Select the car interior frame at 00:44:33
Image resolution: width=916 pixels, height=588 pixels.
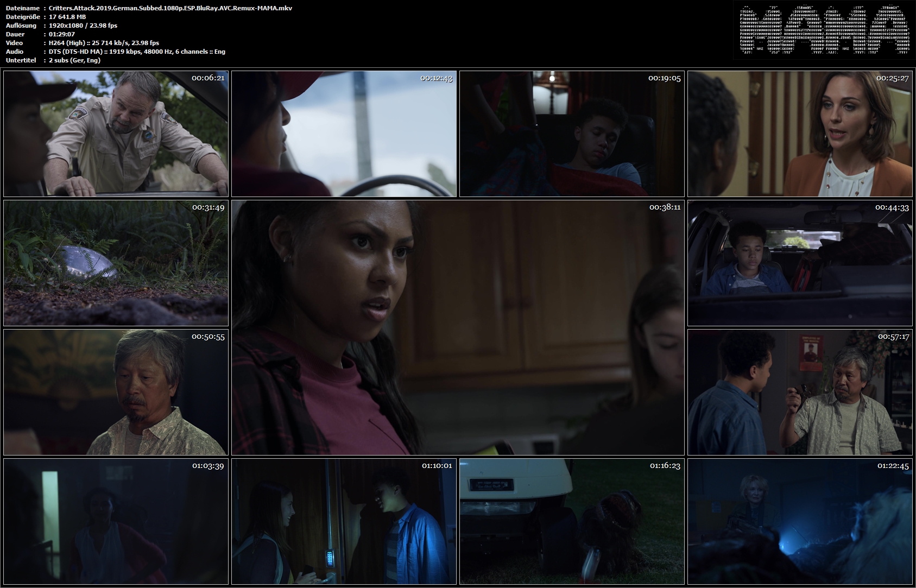pyautogui.click(x=800, y=263)
